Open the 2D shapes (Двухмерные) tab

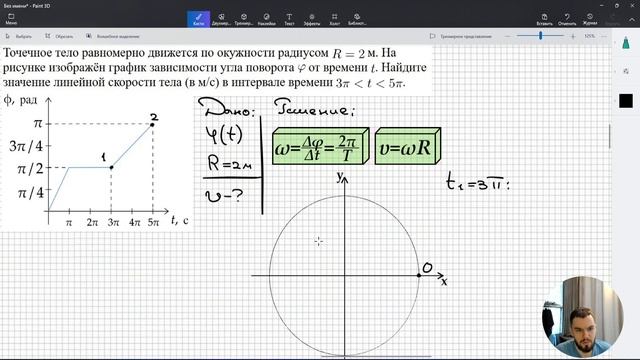tap(221, 19)
